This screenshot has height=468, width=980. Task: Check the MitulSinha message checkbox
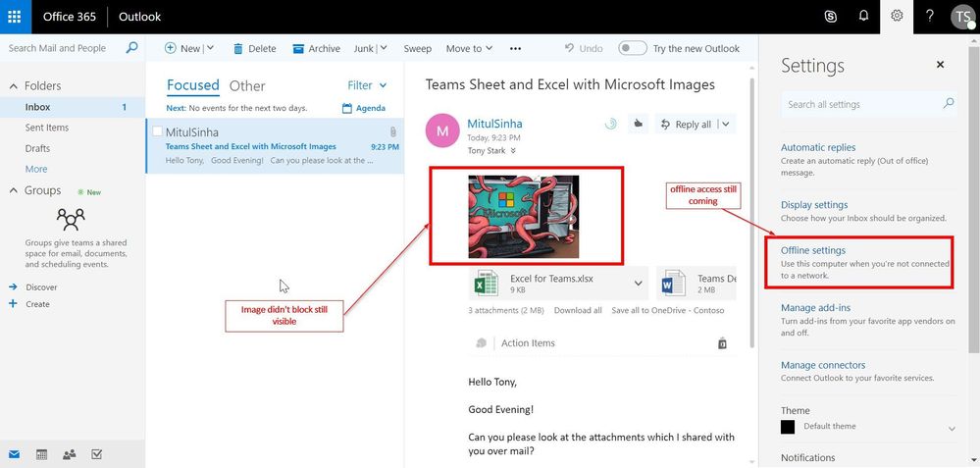pos(156,131)
